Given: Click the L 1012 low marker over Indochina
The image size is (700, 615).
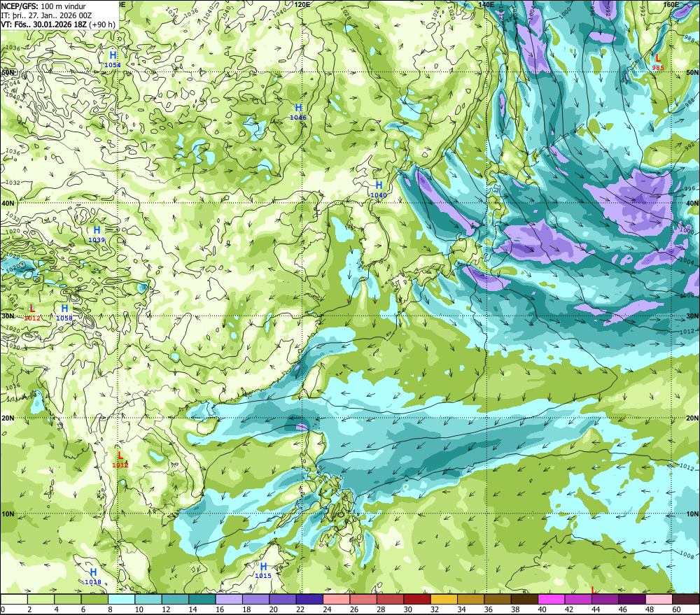Looking at the screenshot, I should pos(120,459).
